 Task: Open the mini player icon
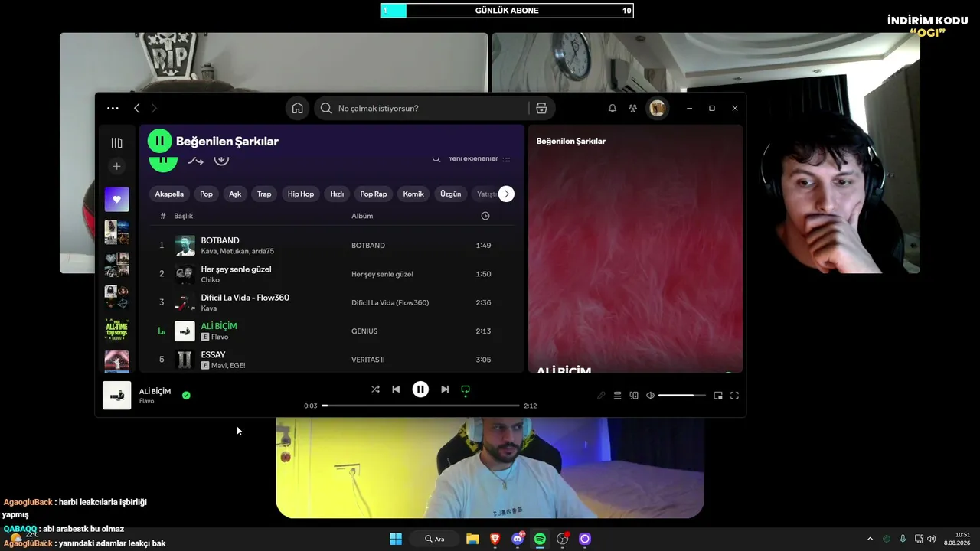pos(718,396)
